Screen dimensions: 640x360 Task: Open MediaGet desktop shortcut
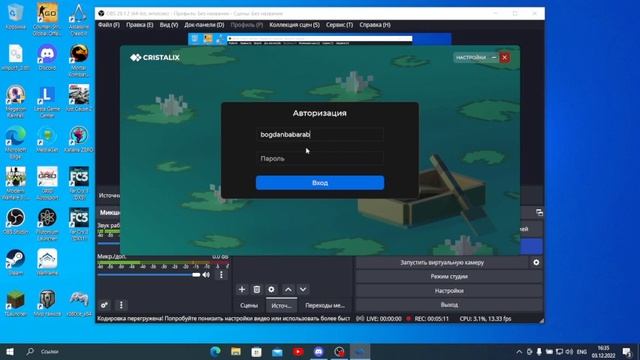coord(47,140)
